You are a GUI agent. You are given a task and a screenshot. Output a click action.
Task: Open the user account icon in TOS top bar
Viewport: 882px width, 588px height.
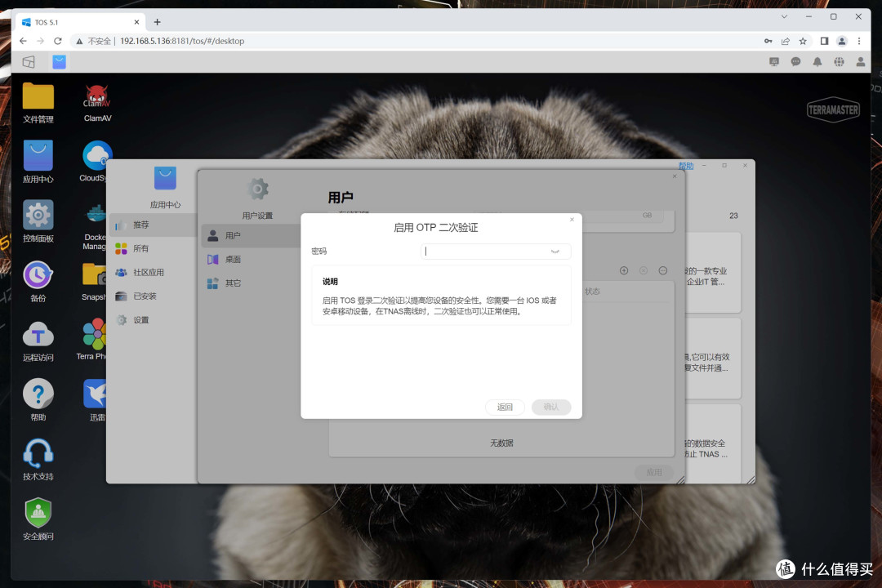tap(861, 62)
